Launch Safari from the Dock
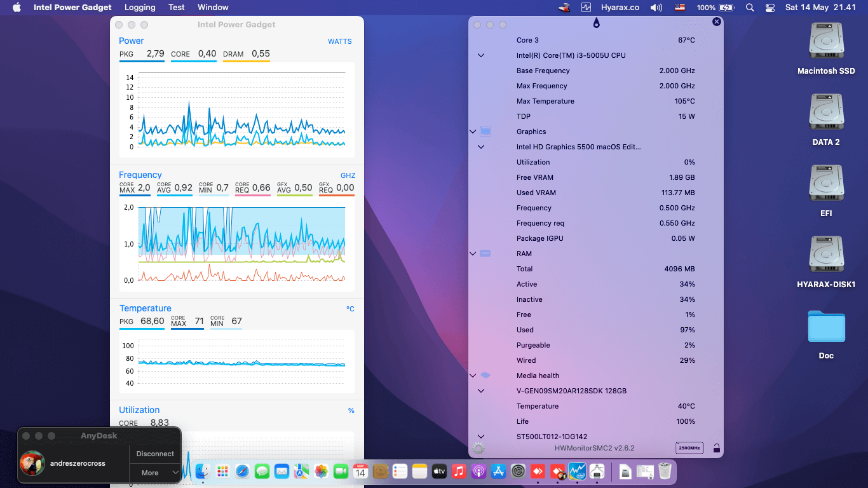The height and width of the screenshot is (488, 868). point(242,471)
